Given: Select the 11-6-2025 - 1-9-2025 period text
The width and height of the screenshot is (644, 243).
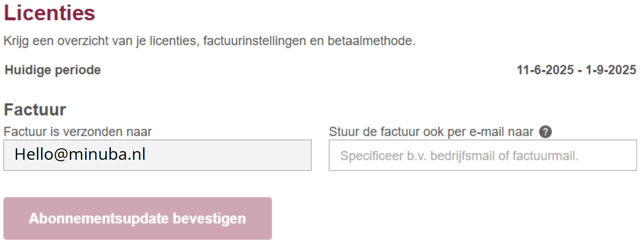Looking at the screenshot, I should coord(576,70).
